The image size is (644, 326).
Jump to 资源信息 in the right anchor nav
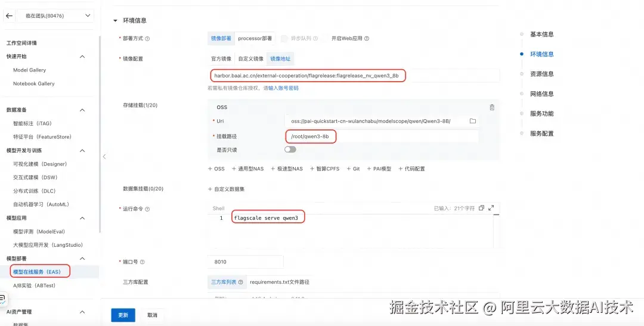pos(541,74)
